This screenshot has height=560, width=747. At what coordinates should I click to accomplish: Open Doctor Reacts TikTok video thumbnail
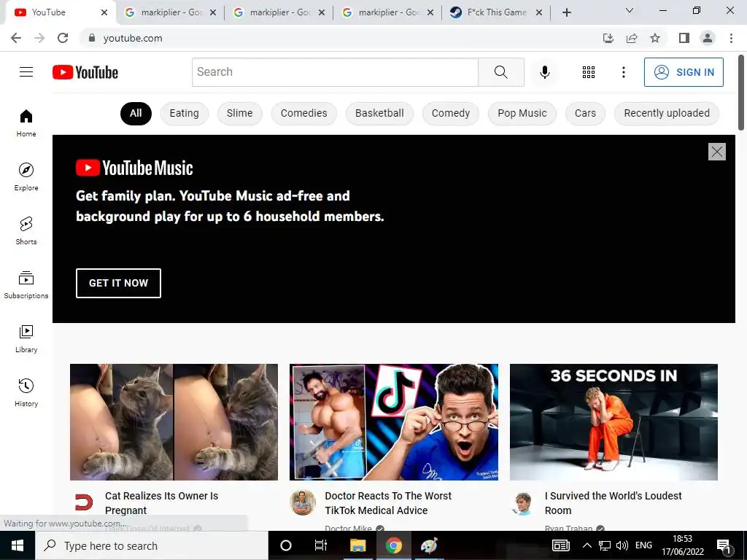click(394, 422)
